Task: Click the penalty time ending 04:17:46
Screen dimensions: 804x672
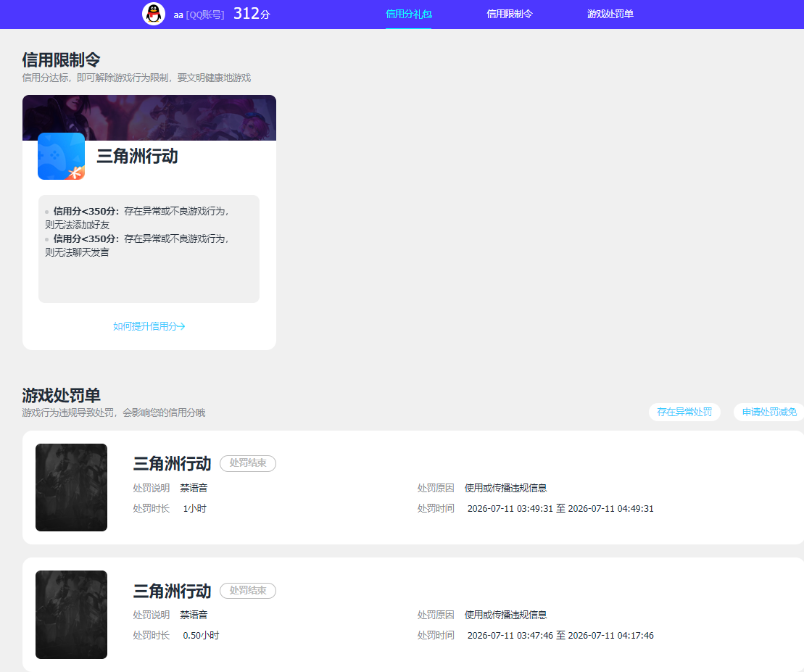Action: pyautogui.click(x=560, y=635)
